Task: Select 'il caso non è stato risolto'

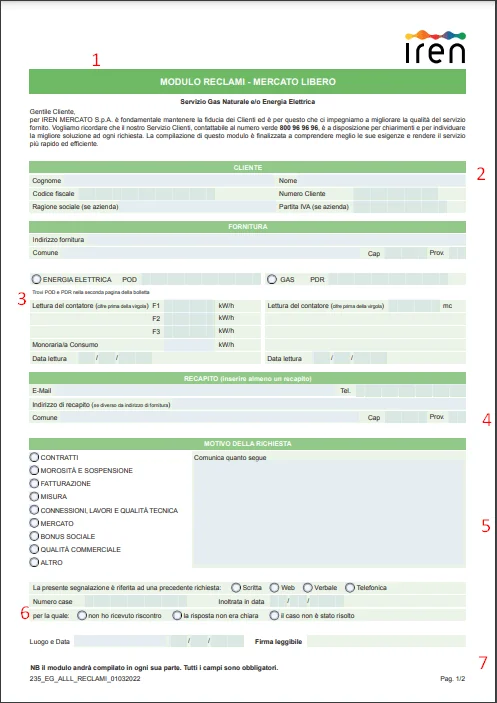Action: click(274, 616)
